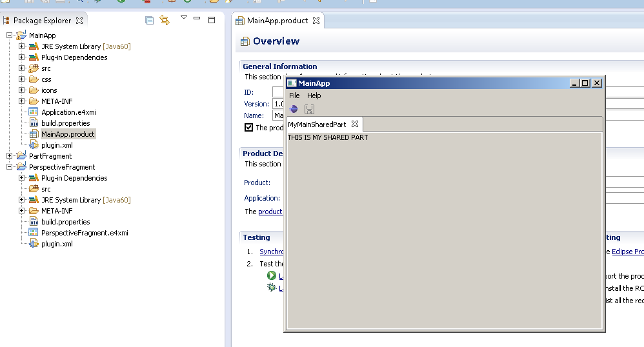Viewport: 644px width, 347px height.
Task: Click the green Launch application icon
Action: click(x=272, y=275)
